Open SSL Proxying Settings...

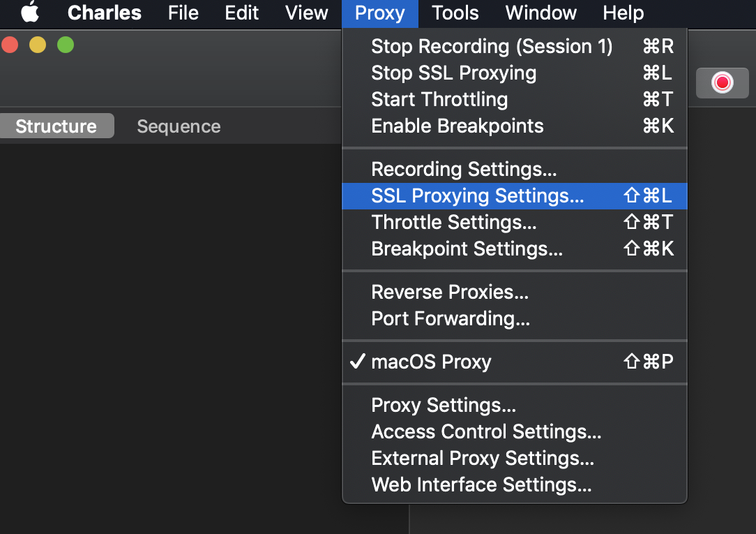coord(515,196)
